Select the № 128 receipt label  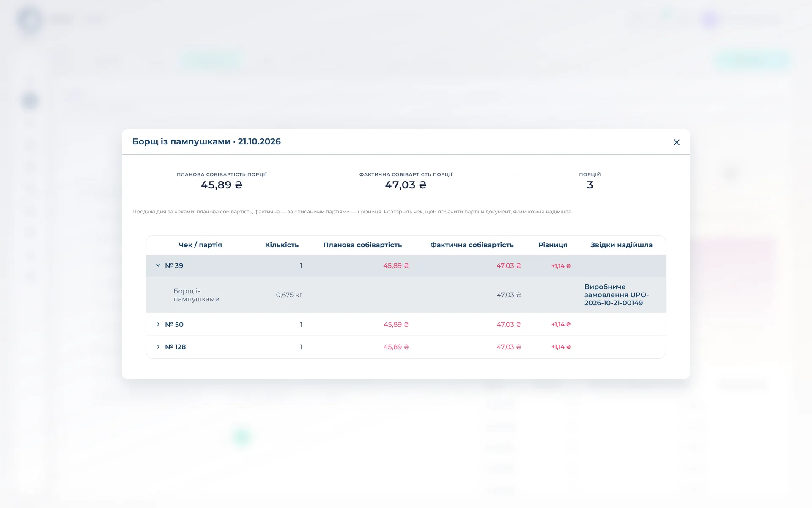tap(175, 347)
